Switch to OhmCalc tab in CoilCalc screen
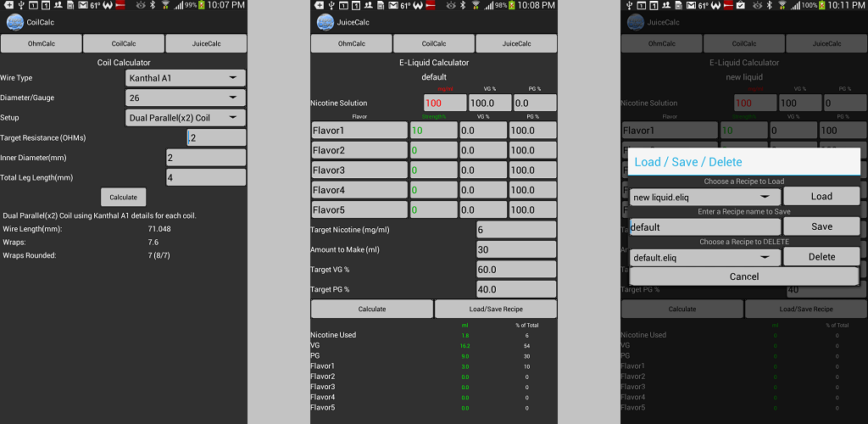This screenshot has height=424, width=868. pyautogui.click(x=41, y=44)
